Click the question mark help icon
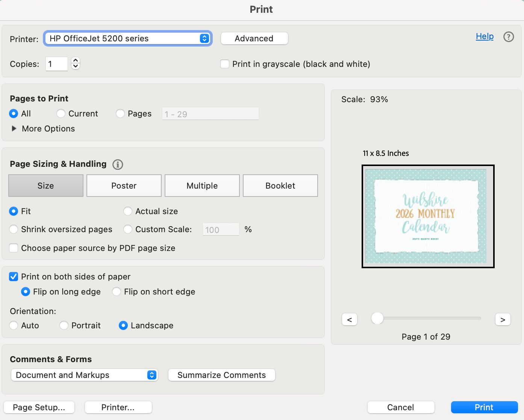The height and width of the screenshot is (420, 524). point(508,37)
